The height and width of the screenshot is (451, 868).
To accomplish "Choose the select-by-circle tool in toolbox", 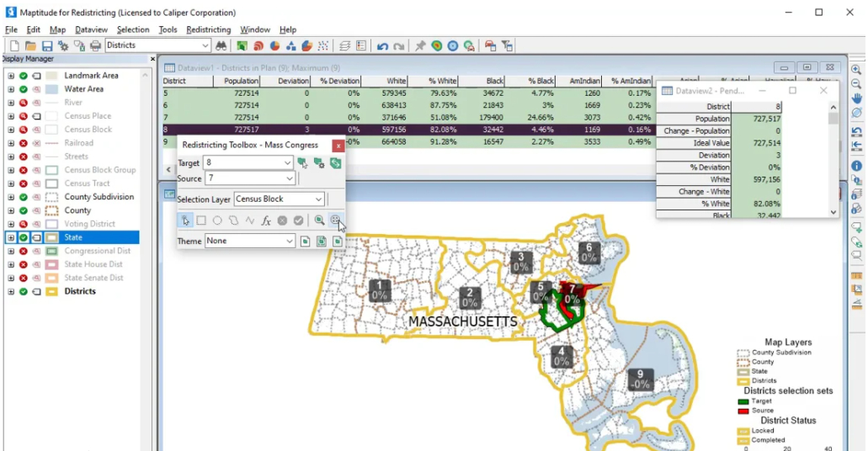I will 217,220.
